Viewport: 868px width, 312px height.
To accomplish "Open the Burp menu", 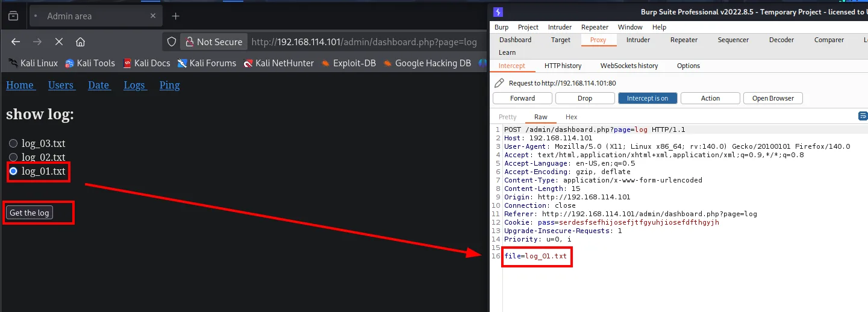I will 501,27.
